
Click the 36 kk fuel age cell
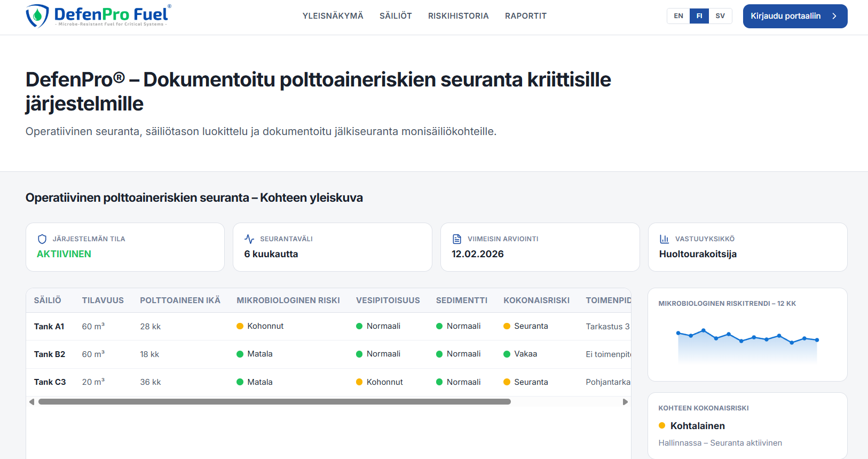click(151, 382)
